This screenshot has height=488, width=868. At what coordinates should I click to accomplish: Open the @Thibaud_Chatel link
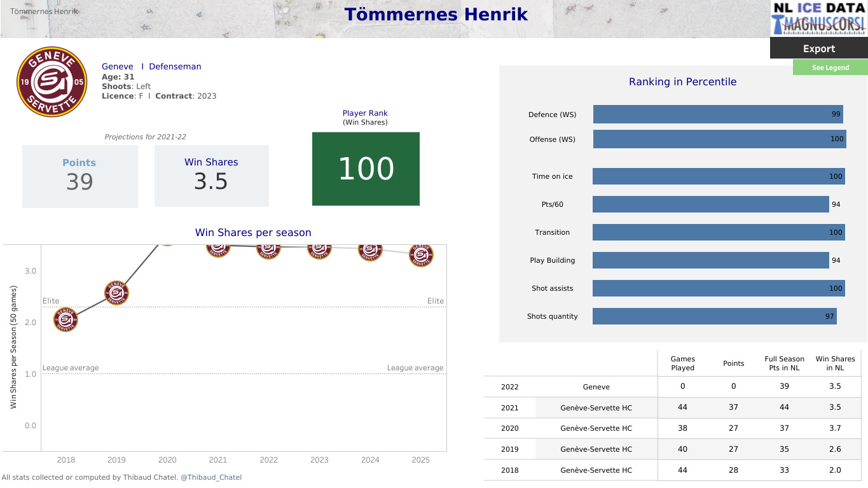[x=211, y=477]
